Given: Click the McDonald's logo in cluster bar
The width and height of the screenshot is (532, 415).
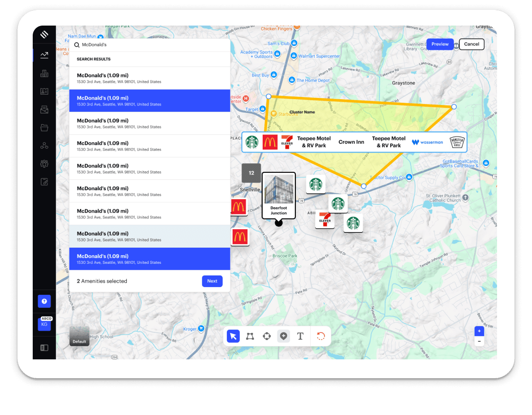Looking at the screenshot, I should (270, 142).
